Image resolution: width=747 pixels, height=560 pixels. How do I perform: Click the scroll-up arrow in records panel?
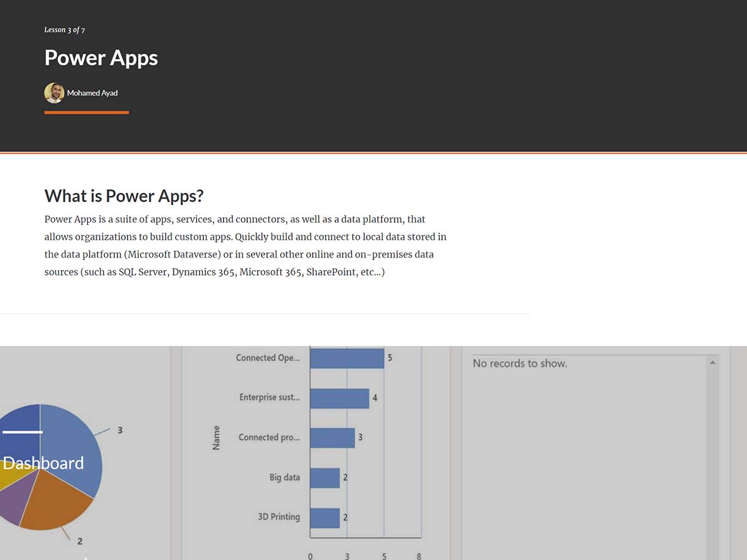(x=713, y=363)
